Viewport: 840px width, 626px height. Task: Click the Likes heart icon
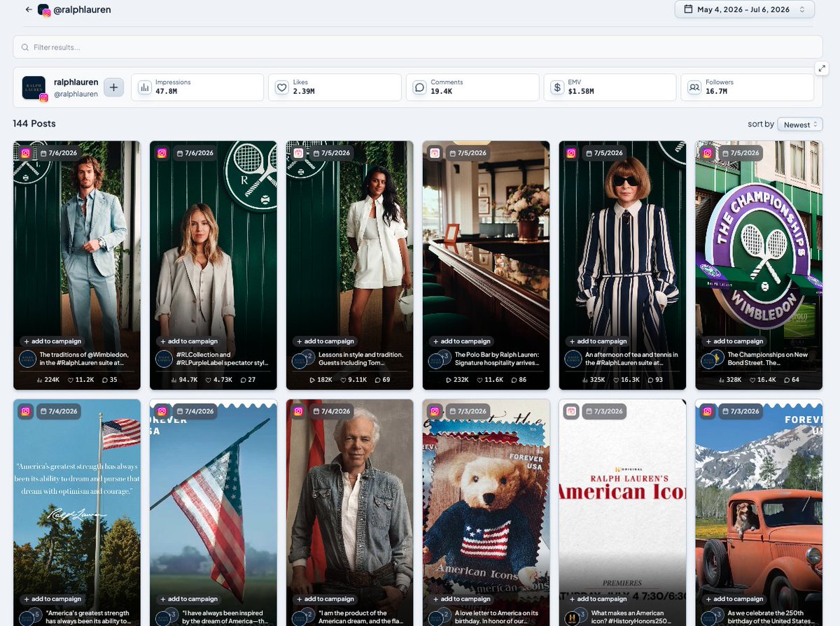click(282, 87)
